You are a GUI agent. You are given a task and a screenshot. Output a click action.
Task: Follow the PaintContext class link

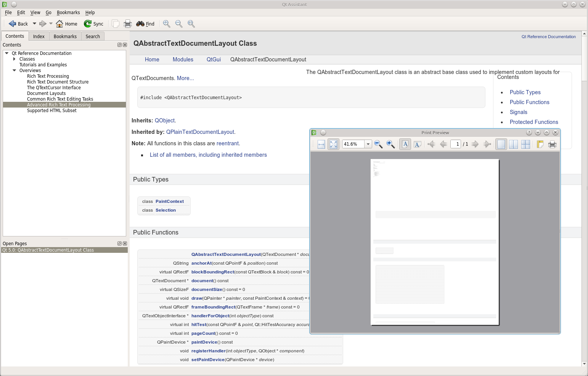coord(169,201)
